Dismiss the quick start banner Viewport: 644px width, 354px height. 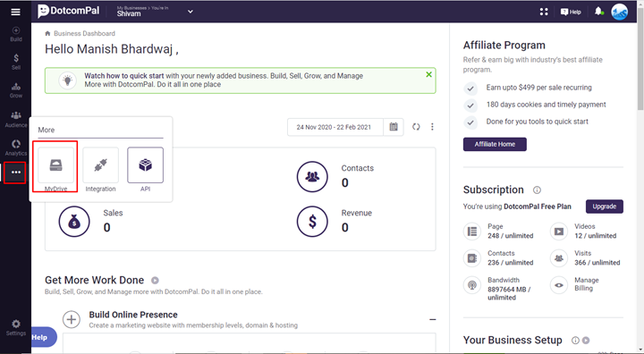(428, 74)
